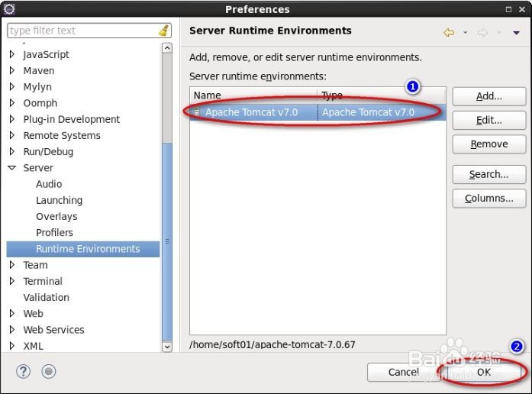Viewport: 532px width, 394px height.
Task: Expand the Mylyn tree node
Action: pyautogui.click(x=12, y=87)
